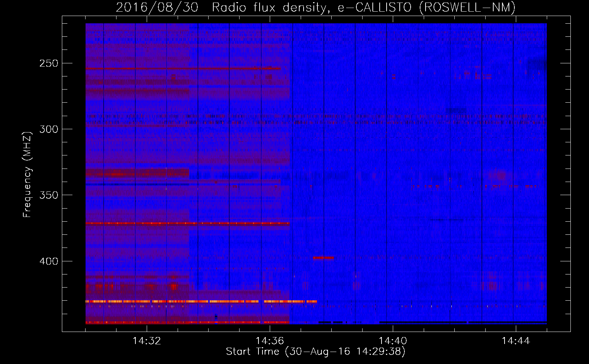The image size is (589, 364).
Task: Click the 14:44 time tick label
Action: coord(516,341)
